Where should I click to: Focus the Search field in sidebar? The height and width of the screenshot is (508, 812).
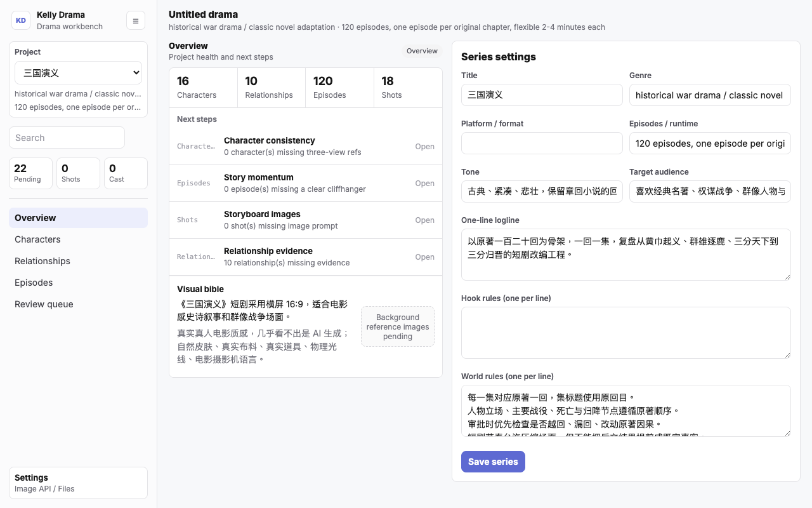click(x=67, y=138)
